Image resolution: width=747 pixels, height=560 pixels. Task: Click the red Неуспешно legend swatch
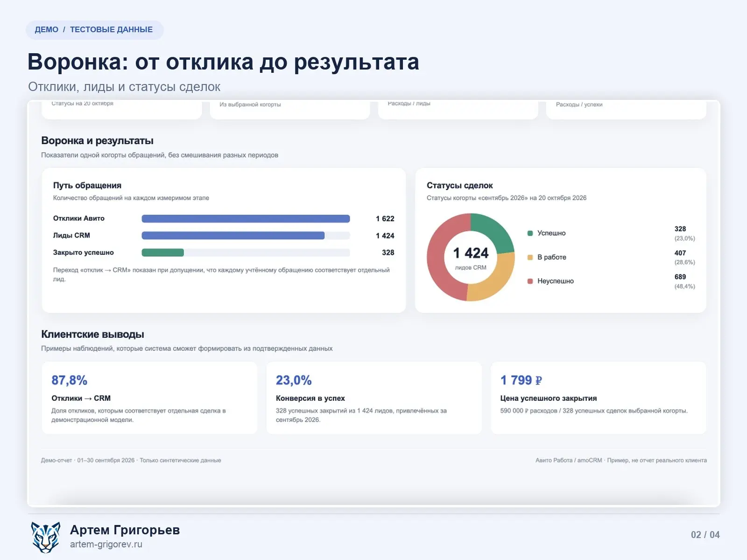530,281
